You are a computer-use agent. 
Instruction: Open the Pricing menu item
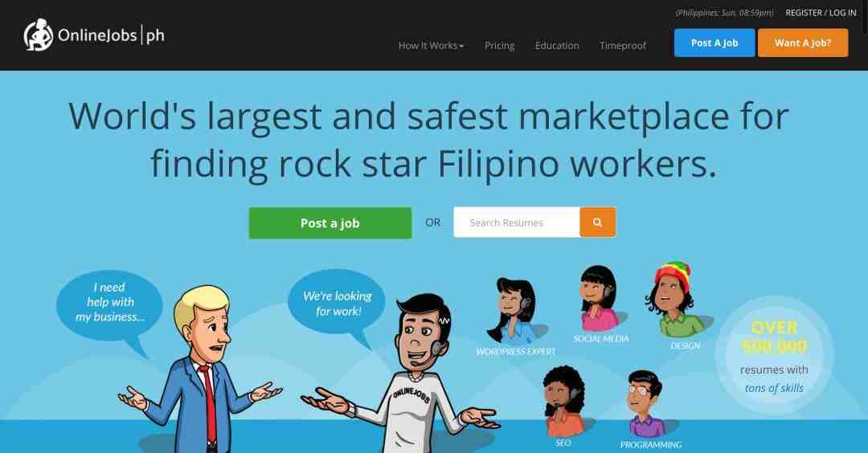[x=499, y=46]
